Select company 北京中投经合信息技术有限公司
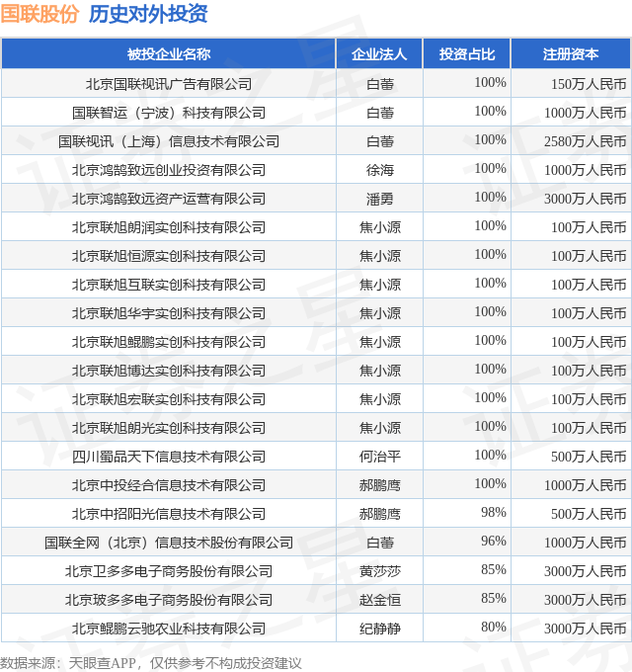 pos(169,485)
